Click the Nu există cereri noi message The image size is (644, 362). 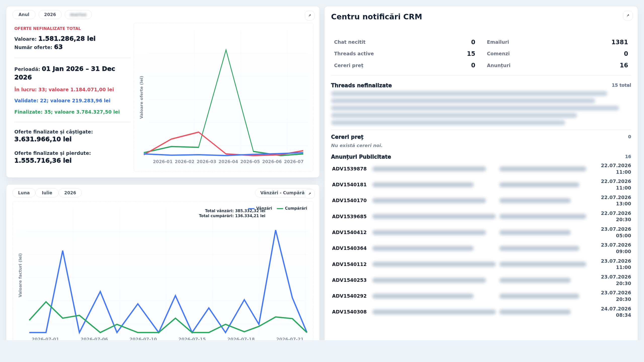coord(357,146)
